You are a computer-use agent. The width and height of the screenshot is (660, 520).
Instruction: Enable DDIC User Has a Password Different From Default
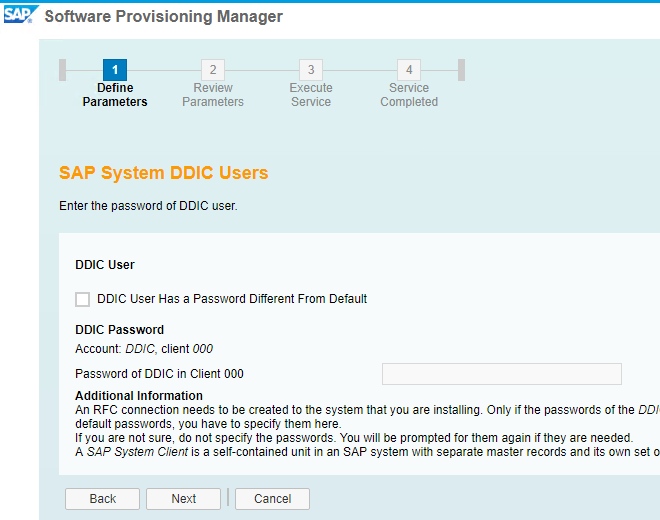(82, 299)
